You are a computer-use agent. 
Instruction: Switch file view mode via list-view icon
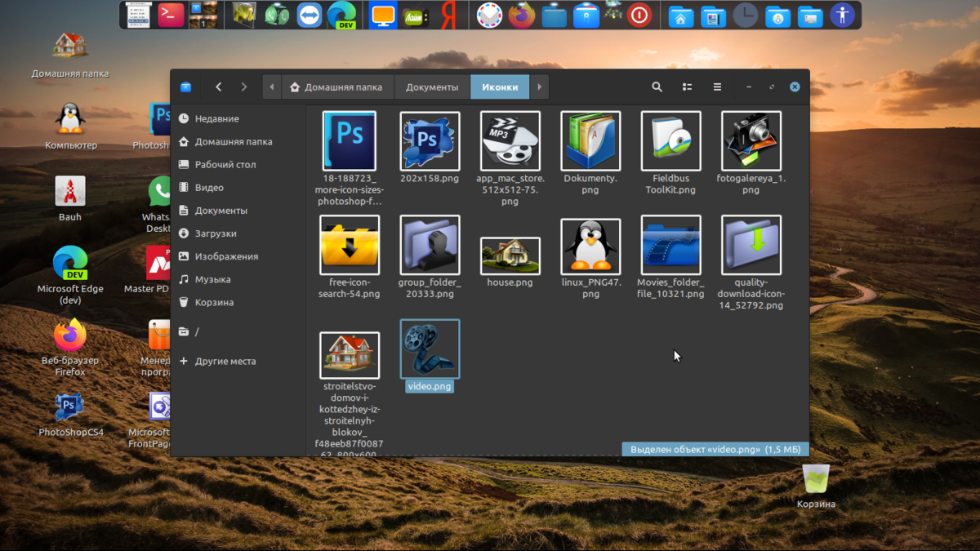pos(687,87)
